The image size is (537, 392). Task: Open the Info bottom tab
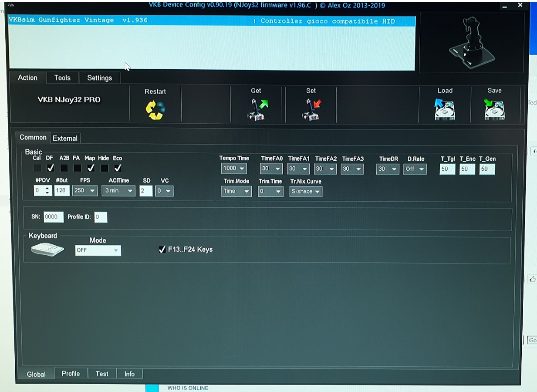pyautogui.click(x=129, y=374)
